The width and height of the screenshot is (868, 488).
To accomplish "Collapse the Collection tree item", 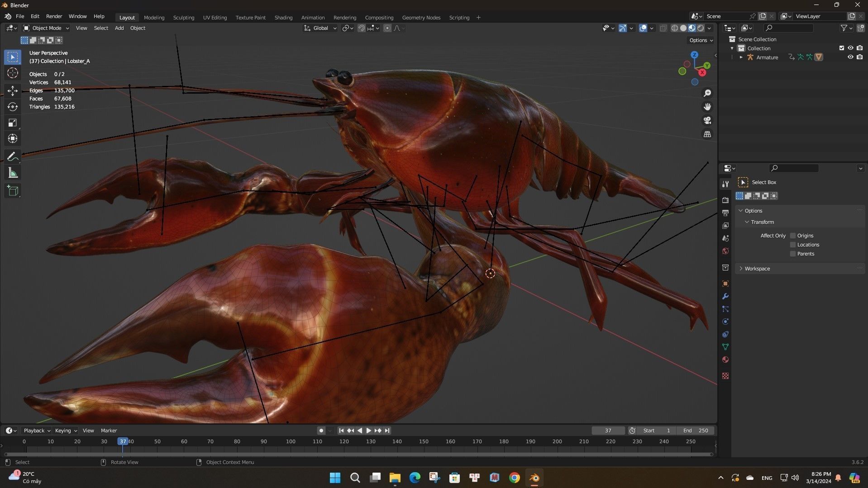I will [x=732, y=48].
